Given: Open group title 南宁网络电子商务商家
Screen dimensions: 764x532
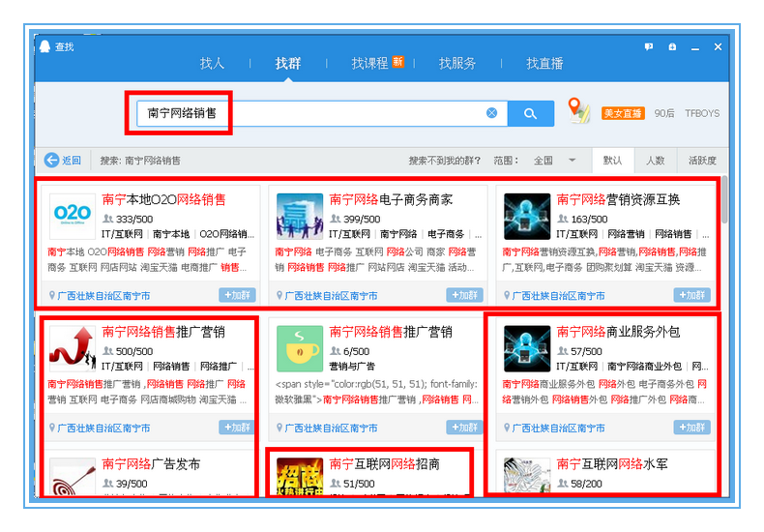Looking at the screenshot, I should coord(391,200).
